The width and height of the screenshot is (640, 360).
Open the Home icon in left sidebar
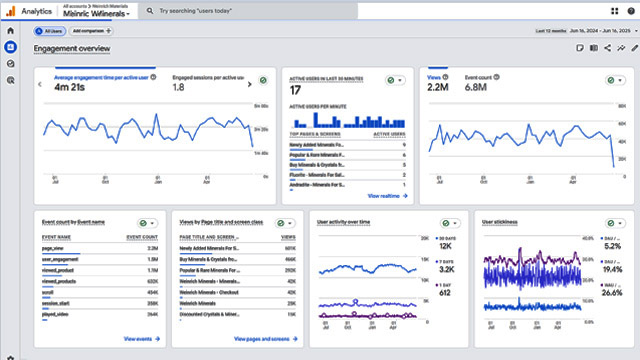pyautogui.click(x=11, y=31)
